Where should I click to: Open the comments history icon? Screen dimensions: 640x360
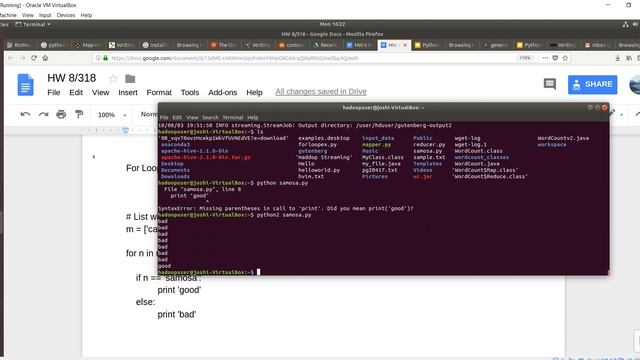[550, 84]
